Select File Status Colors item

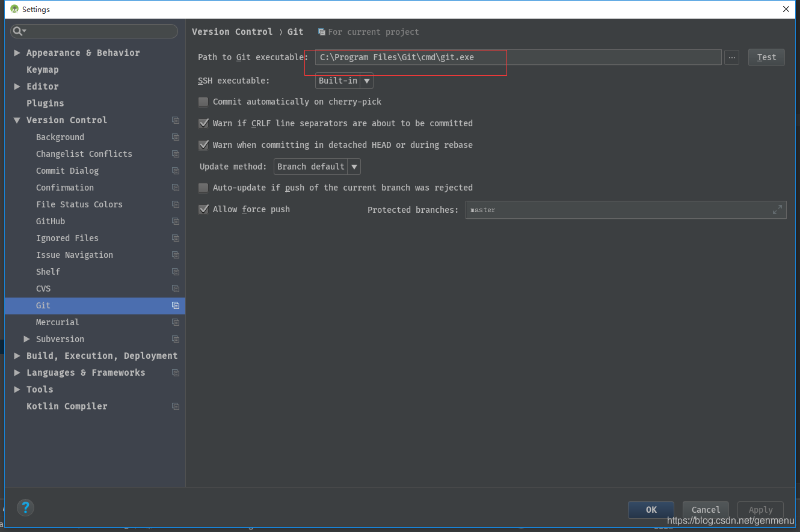79,204
